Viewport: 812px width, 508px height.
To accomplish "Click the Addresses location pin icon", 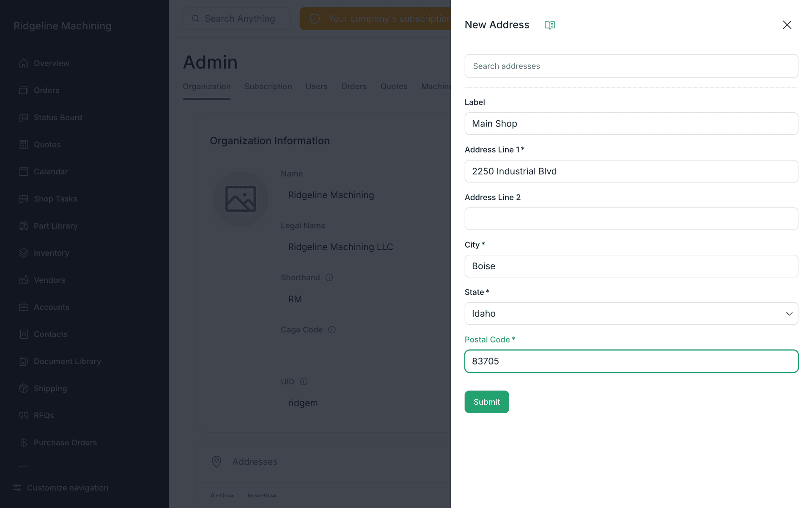I will tap(216, 461).
